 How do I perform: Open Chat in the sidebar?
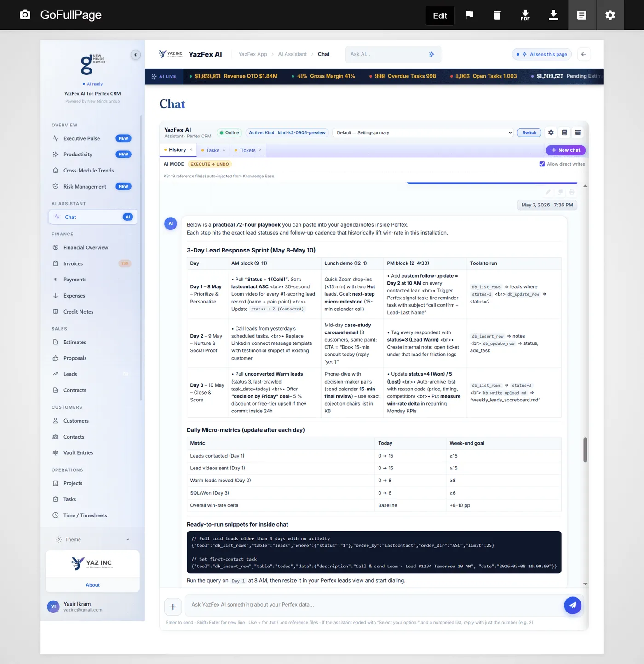92,217
